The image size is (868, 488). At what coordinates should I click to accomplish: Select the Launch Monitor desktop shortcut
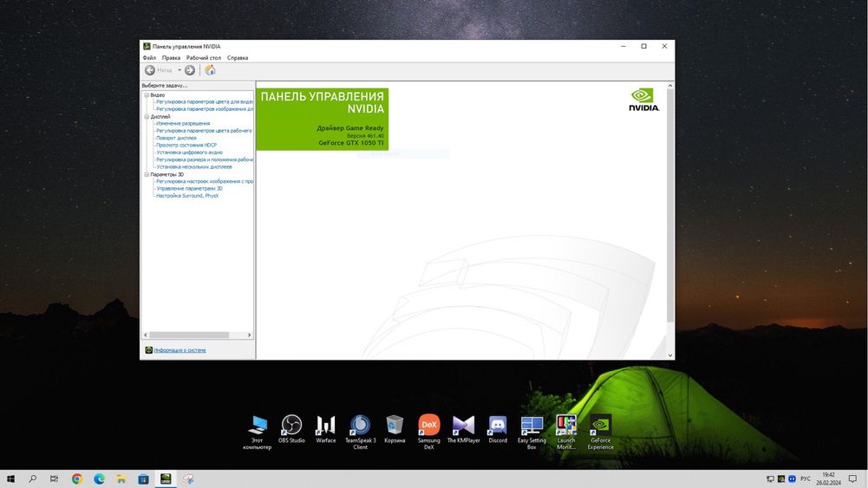(566, 433)
